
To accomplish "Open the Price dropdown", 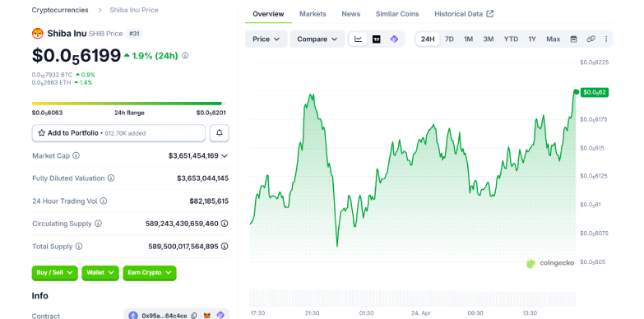I will [266, 39].
